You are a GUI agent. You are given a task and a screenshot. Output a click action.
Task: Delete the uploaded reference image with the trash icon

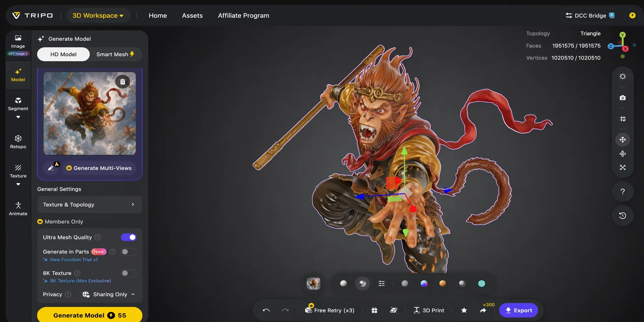point(123,82)
